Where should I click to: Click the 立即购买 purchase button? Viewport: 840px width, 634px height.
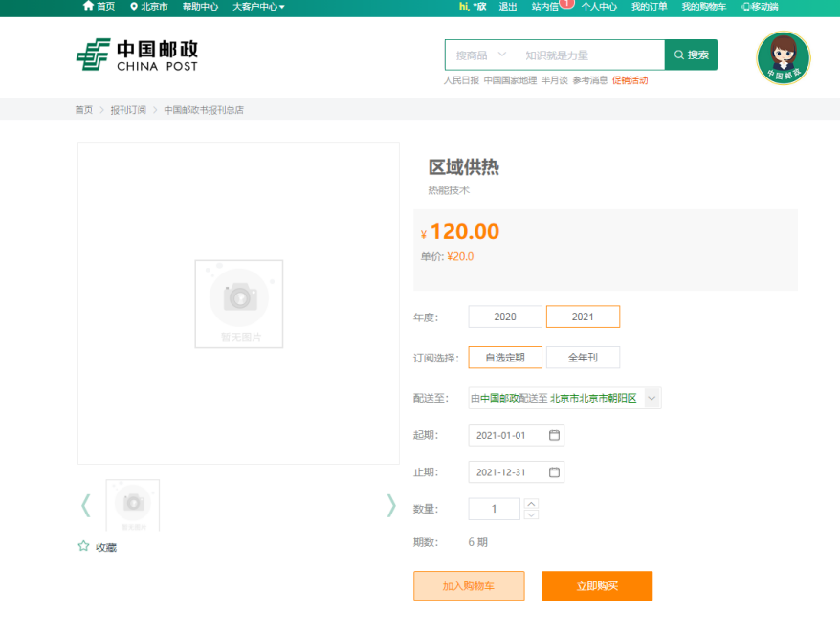[x=597, y=585]
